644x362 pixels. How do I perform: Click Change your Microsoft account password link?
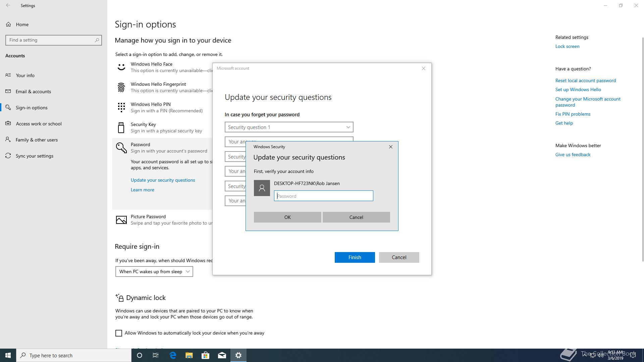(x=588, y=102)
